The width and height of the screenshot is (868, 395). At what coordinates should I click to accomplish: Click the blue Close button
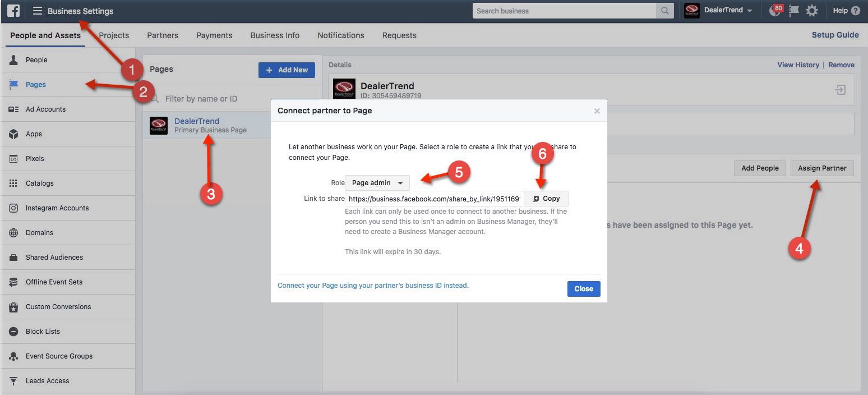(x=584, y=289)
